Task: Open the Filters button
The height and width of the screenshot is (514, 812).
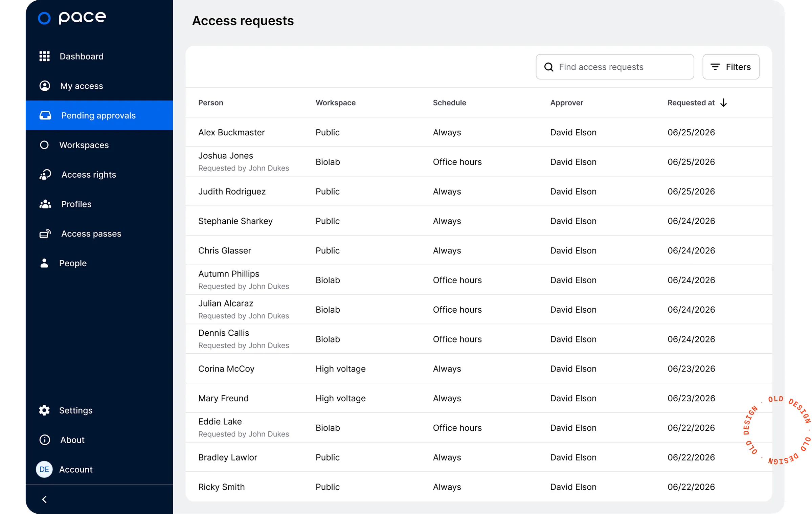Action: pos(731,67)
